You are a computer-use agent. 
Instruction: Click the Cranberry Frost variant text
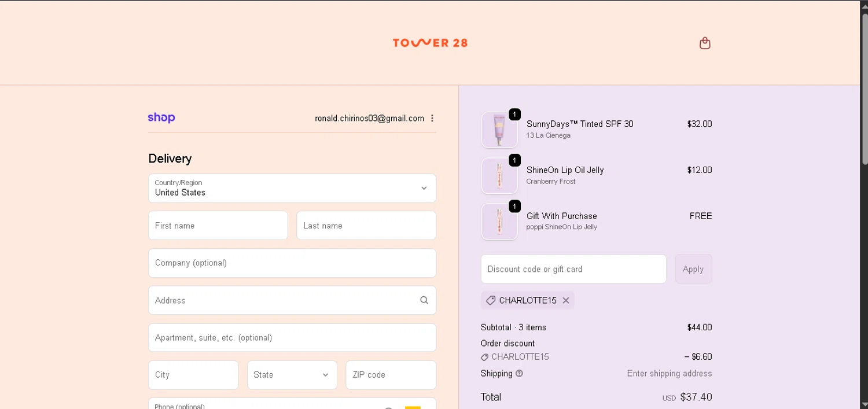551,181
